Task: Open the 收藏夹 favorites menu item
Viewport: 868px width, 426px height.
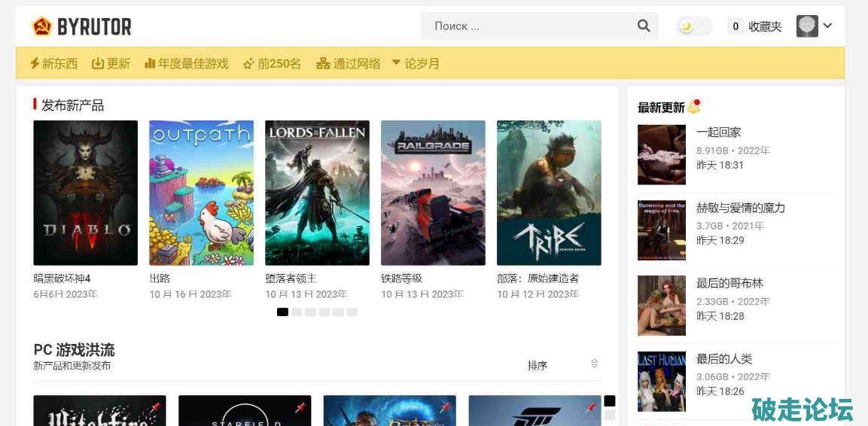Action: (x=764, y=26)
